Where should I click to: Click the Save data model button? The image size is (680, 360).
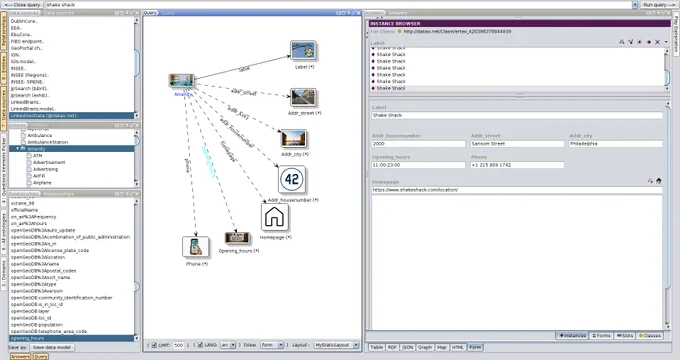pos(52,347)
